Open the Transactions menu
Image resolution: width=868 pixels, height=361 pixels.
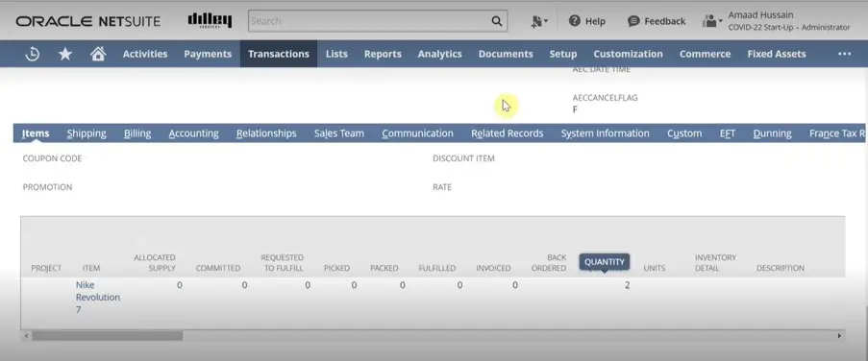coord(279,54)
